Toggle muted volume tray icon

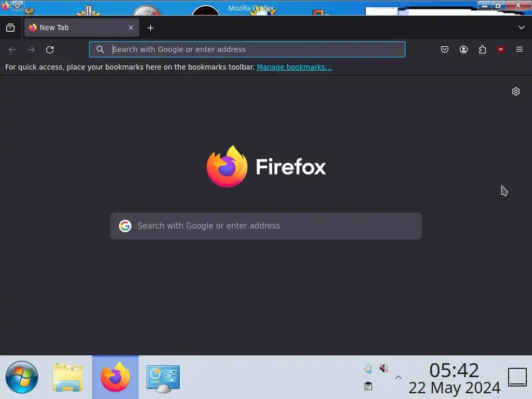point(384,368)
